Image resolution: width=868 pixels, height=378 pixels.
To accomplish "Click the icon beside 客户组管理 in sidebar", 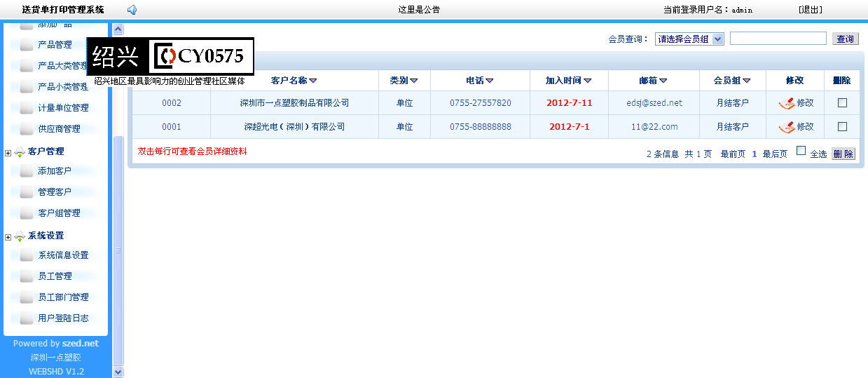I will click(27, 213).
